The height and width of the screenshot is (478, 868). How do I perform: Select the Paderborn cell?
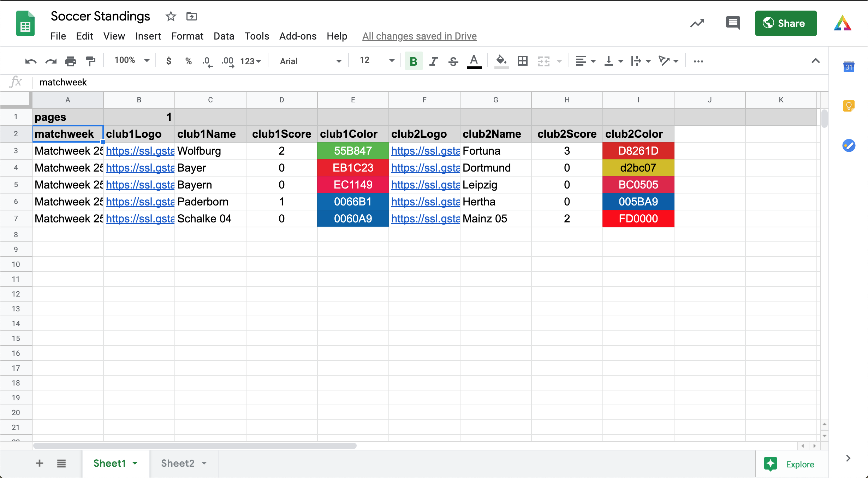tap(210, 202)
